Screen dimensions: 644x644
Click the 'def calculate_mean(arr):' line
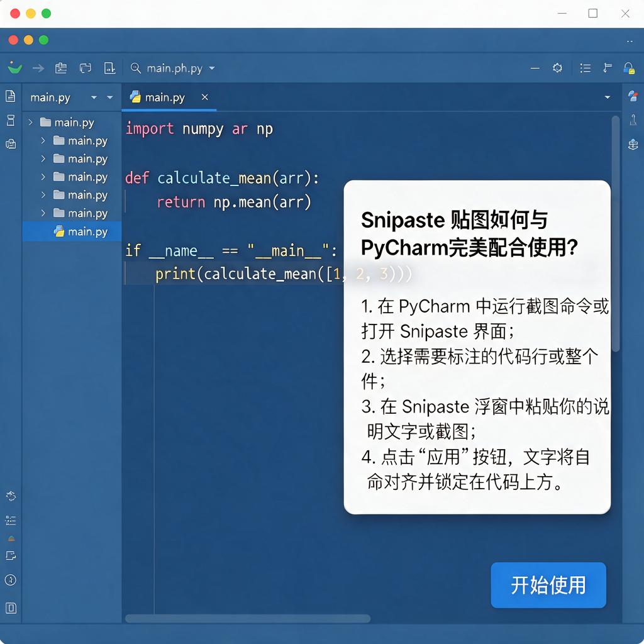[222, 178]
